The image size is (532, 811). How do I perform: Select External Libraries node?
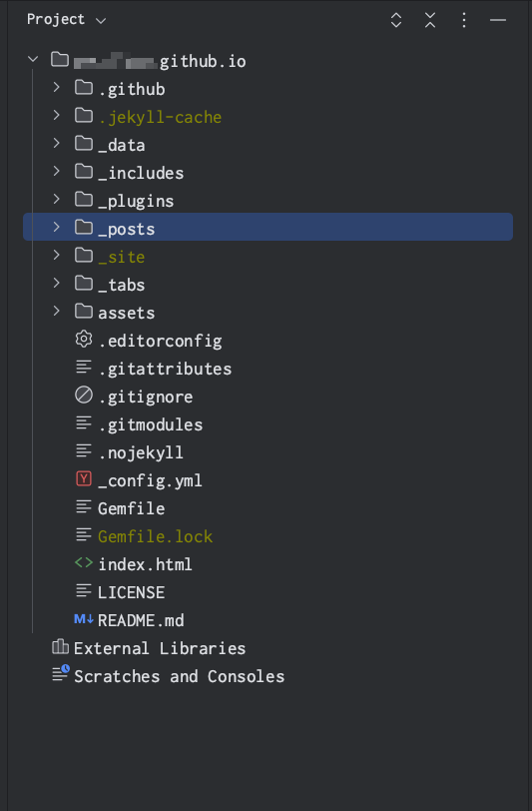click(x=160, y=648)
